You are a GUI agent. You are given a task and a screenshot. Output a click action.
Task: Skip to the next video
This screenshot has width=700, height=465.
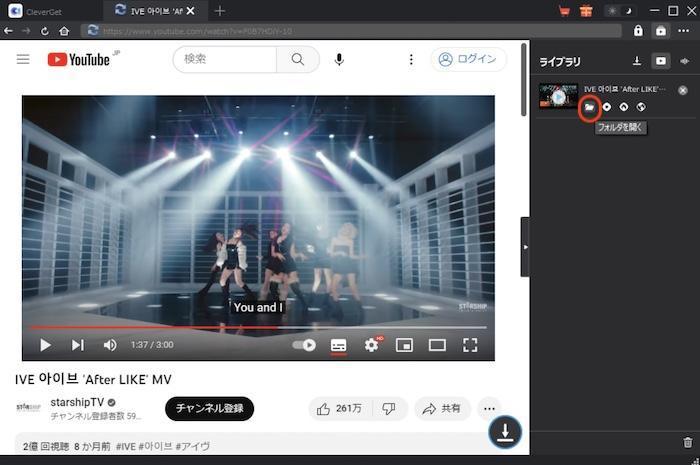tap(78, 345)
